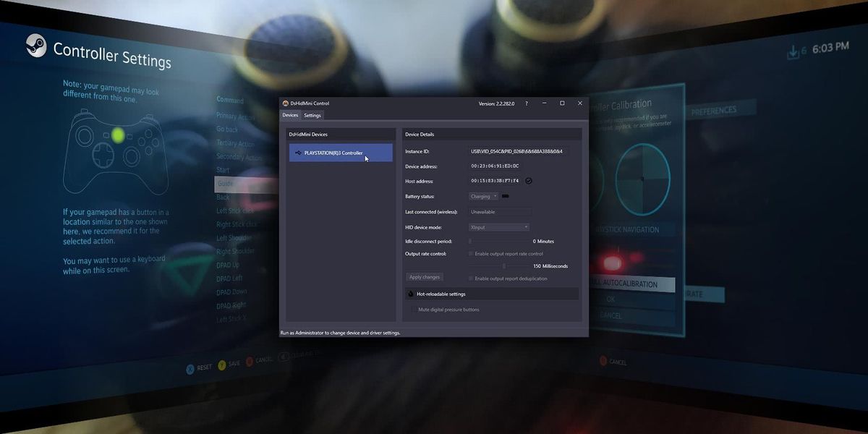Image resolution: width=868 pixels, height=434 pixels.
Task: Click the flame icon in Hot-reloadable settings
Action: [410, 294]
